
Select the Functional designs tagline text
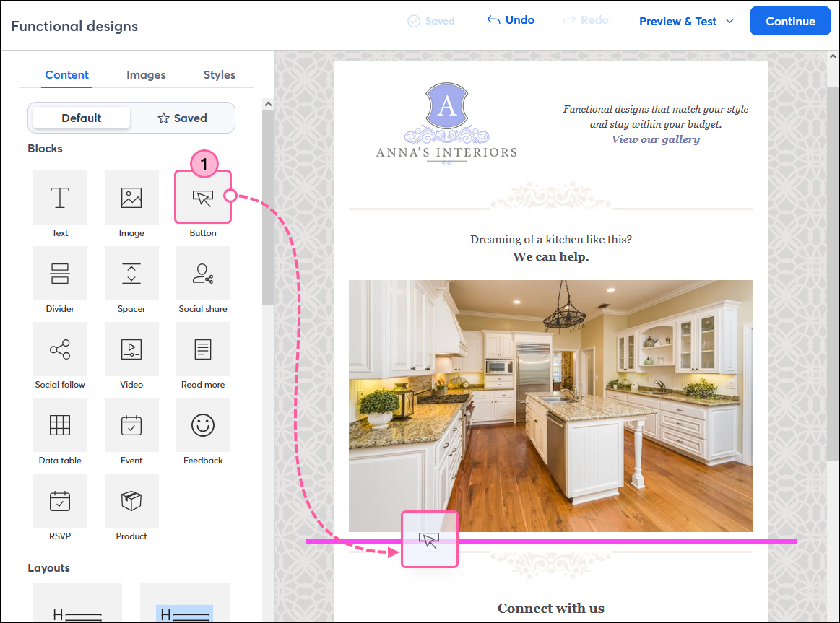coord(656,117)
